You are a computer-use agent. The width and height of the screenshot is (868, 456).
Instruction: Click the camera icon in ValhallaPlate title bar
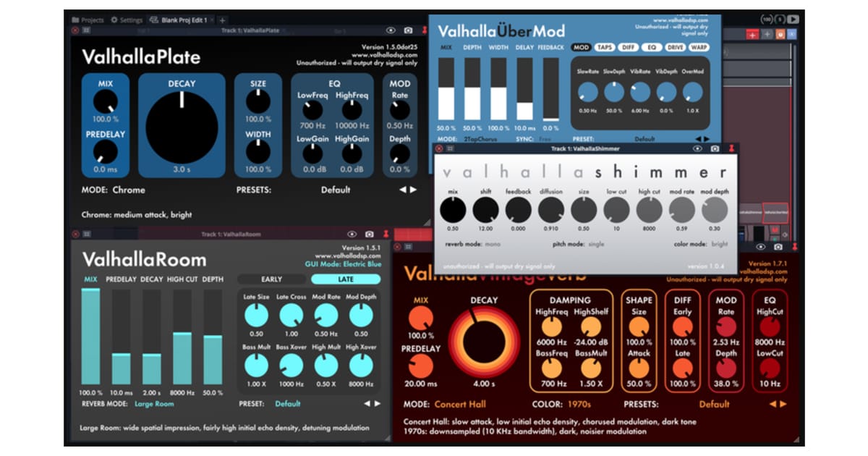[408, 30]
